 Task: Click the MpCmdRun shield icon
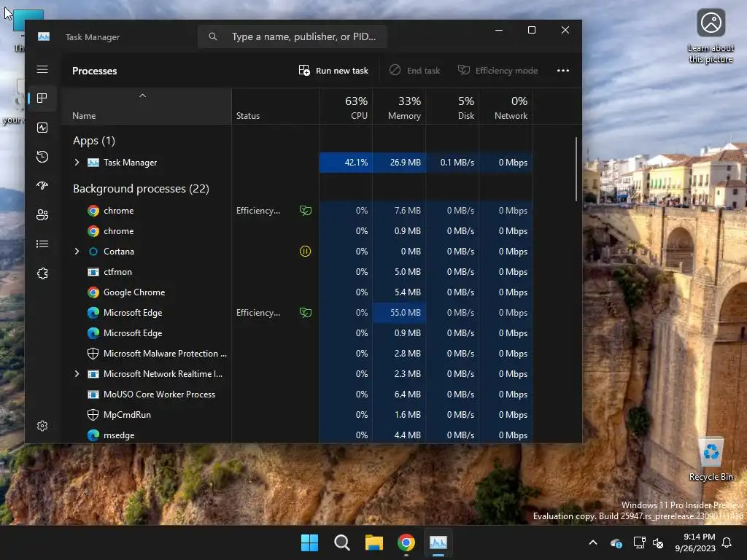93,415
